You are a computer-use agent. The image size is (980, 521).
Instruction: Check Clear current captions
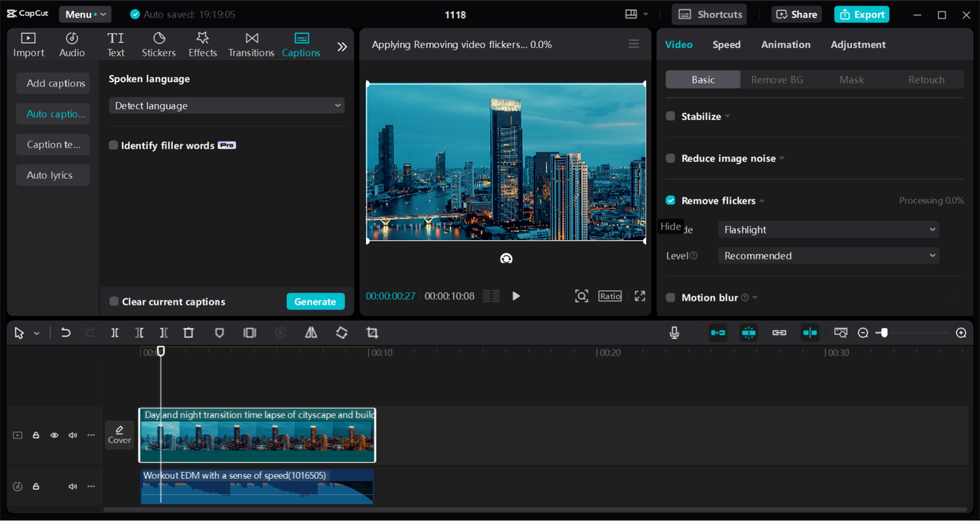[x=114, y=301]
